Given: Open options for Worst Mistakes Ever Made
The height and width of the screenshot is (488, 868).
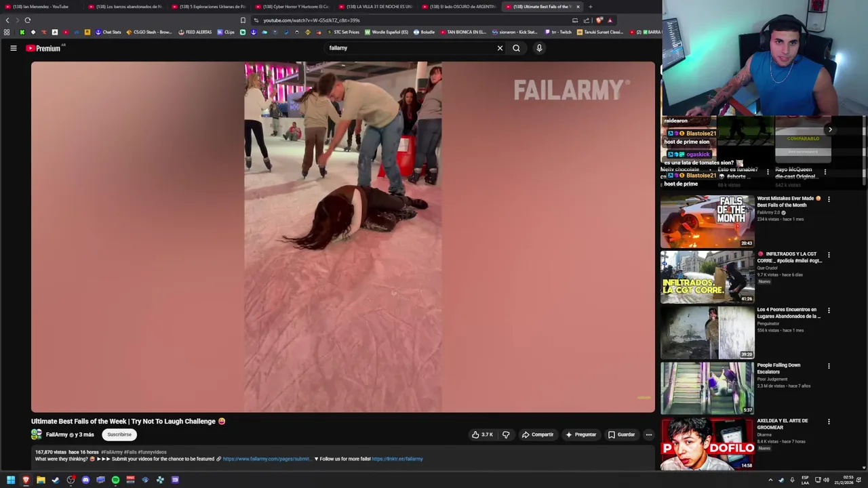Looking at the screenshot, I should [829, 199].
